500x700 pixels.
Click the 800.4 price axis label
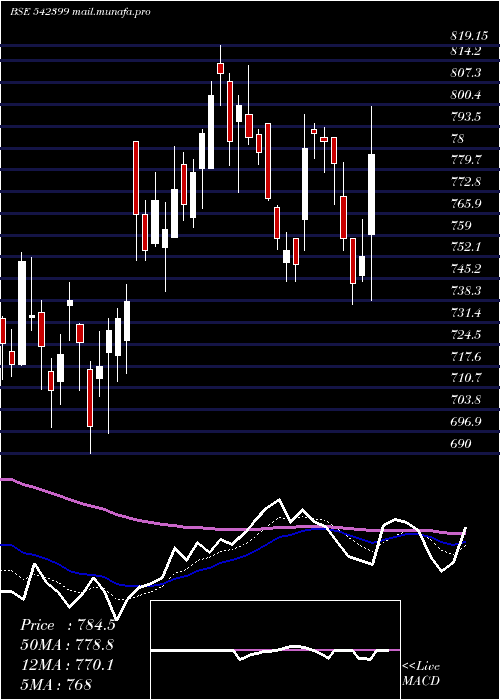tap(466, 94)
